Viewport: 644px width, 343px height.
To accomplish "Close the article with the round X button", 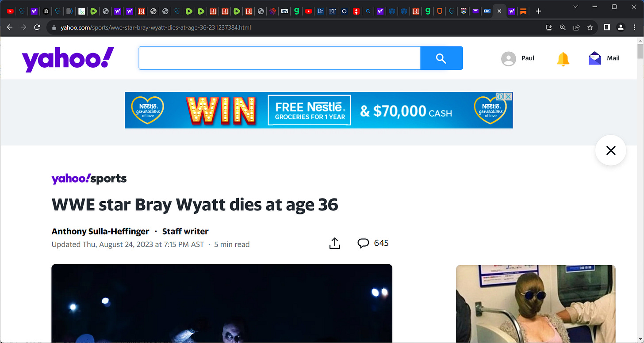I will coord(611,151).
